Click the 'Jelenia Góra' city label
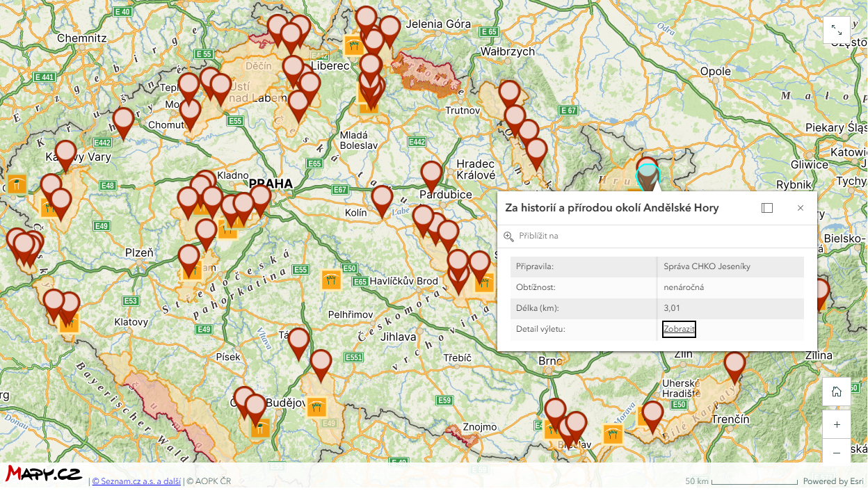 438,24
